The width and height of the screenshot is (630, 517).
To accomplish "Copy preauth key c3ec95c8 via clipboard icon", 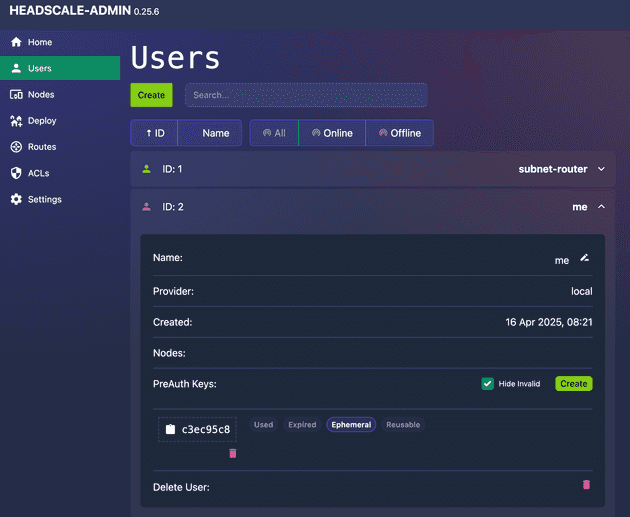I will [x=170, y=430].
